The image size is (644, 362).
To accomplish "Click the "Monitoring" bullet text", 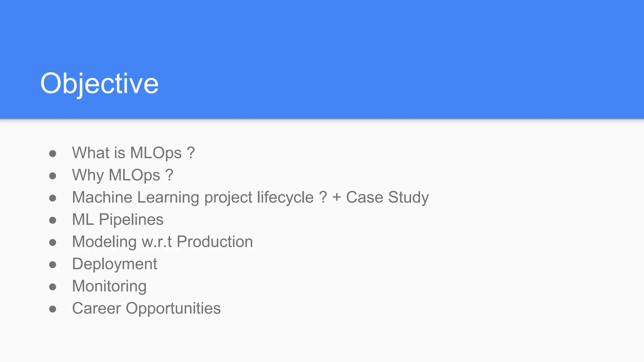I will click(x=109, y=286).
